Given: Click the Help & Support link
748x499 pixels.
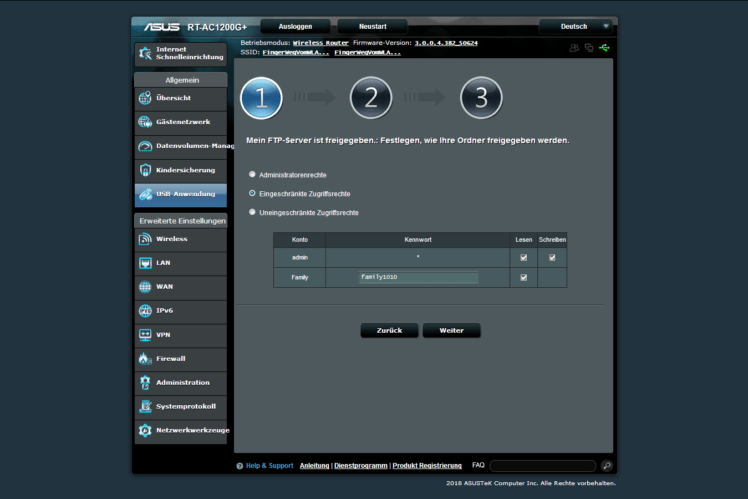Looking at the screenshot, I should pyautogui.click(x=270, y=466).
